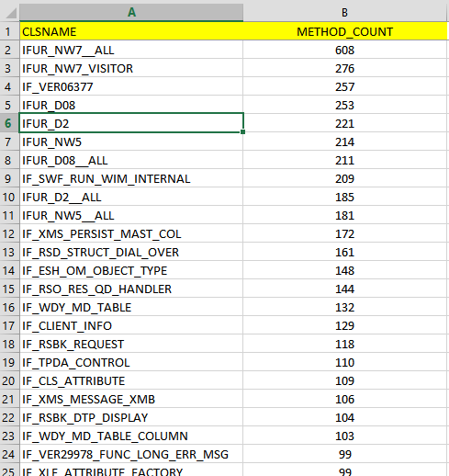This screenshot has height=476, width=449.
Task: Select cell IF_VER29978_FUNC_LONG_ERR_MSG
Action: [131, 454]
